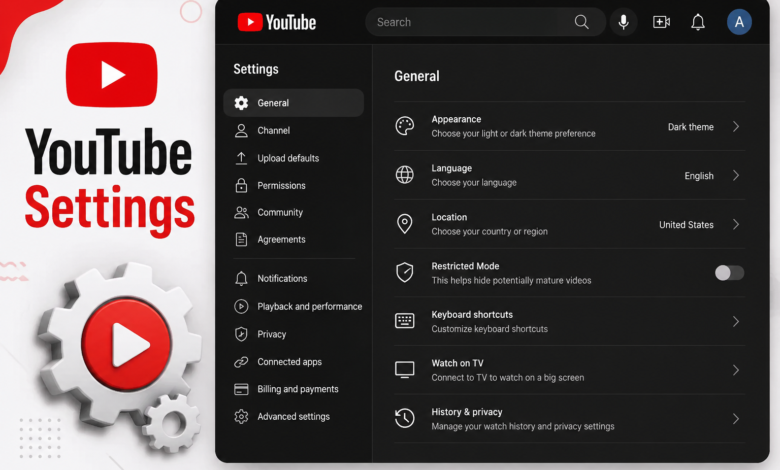Expand the Language row chevron
This screenshot has width=780, height=470.
click(x=736, y=176)
